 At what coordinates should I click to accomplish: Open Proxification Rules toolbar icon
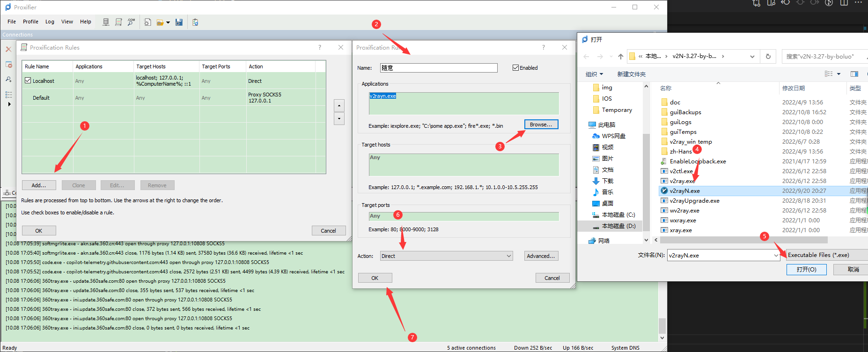pyautogui.click(x=118, y=22)
